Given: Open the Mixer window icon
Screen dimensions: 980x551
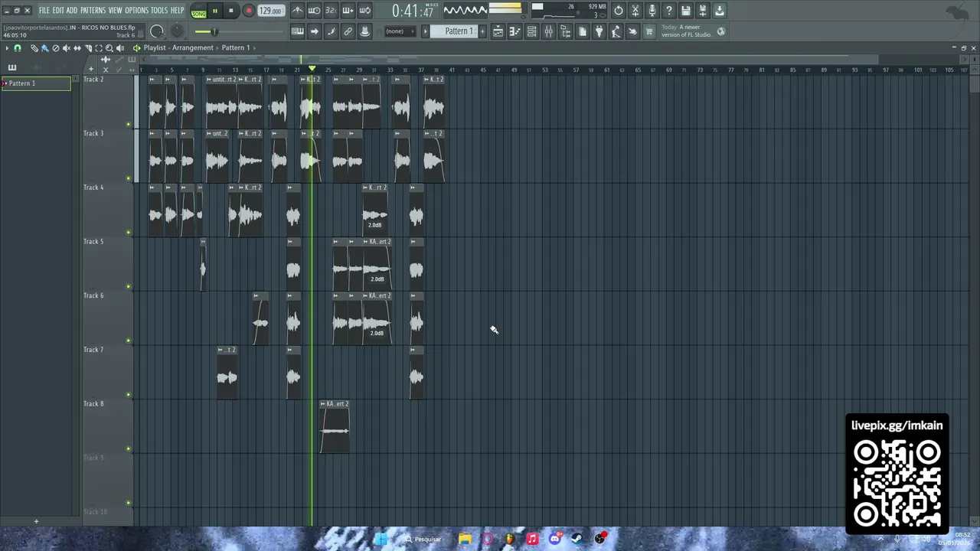Looking at the screenshot, I should [548, 31].
